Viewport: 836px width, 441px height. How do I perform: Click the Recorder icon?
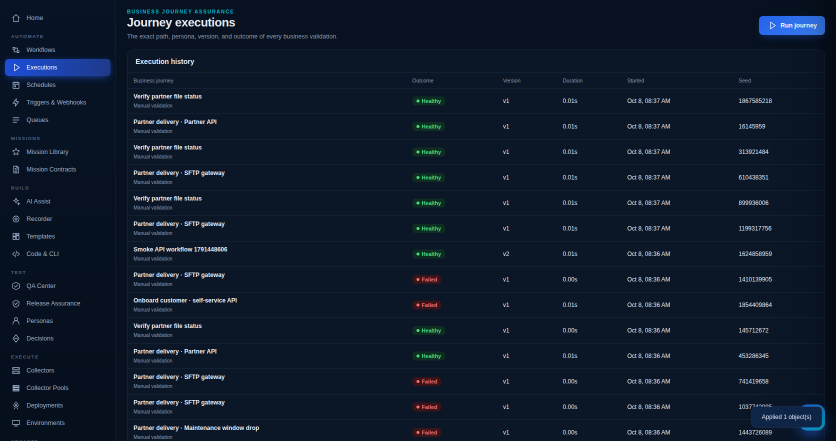point(16,219)
